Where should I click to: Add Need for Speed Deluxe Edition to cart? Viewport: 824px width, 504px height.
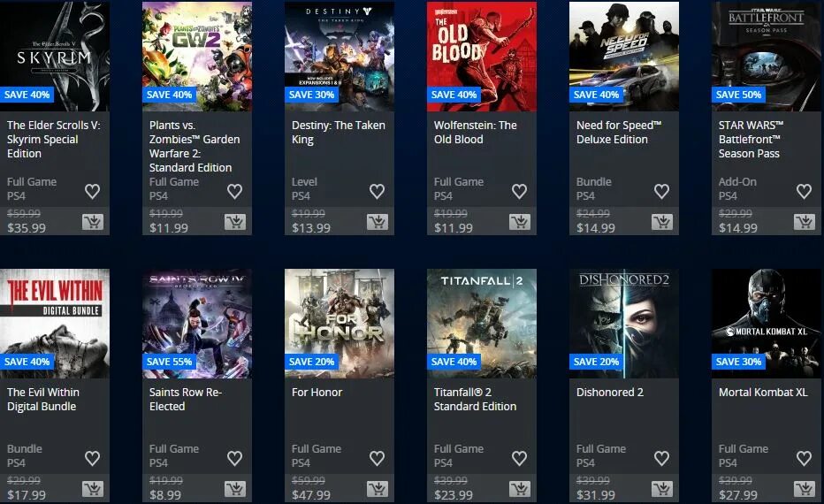pos(662,222)
